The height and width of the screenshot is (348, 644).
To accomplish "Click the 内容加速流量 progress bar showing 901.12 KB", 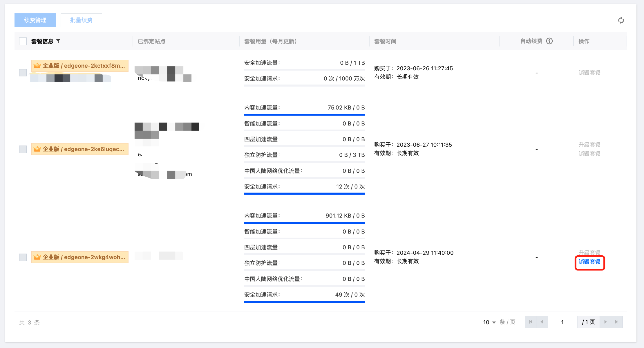I will [x=304, y=223].
